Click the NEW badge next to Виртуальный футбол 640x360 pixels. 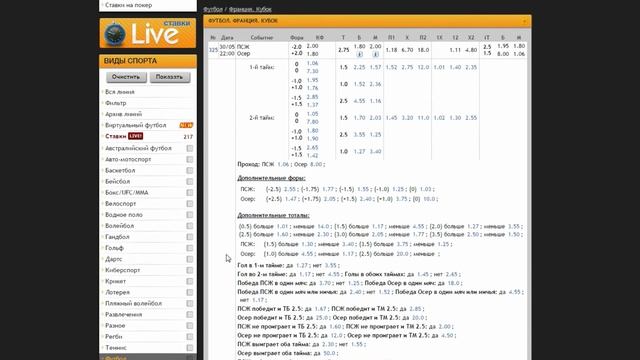[186, 125]
